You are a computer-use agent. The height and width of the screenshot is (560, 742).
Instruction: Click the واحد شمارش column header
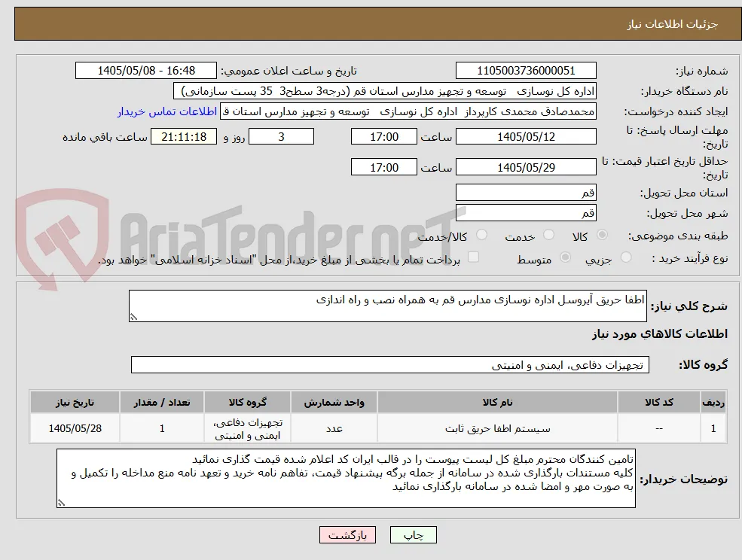pos(334,403)
